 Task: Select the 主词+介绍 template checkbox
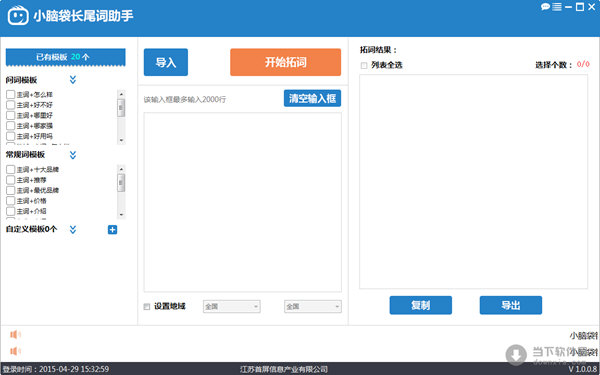(x=10, y=211)
